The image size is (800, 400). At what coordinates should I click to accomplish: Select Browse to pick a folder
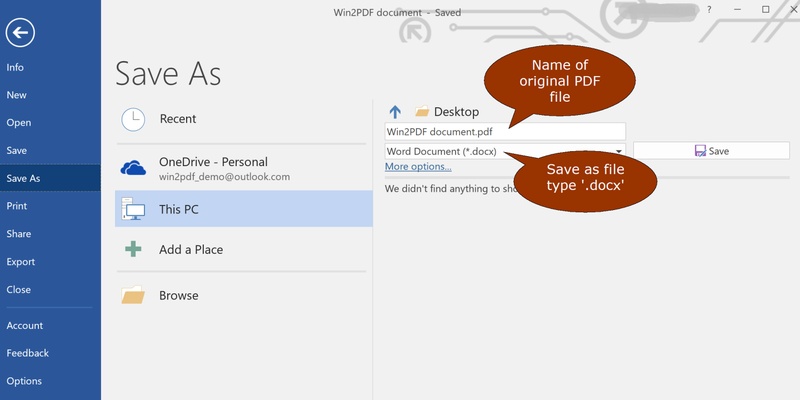(x=244, y=295)
